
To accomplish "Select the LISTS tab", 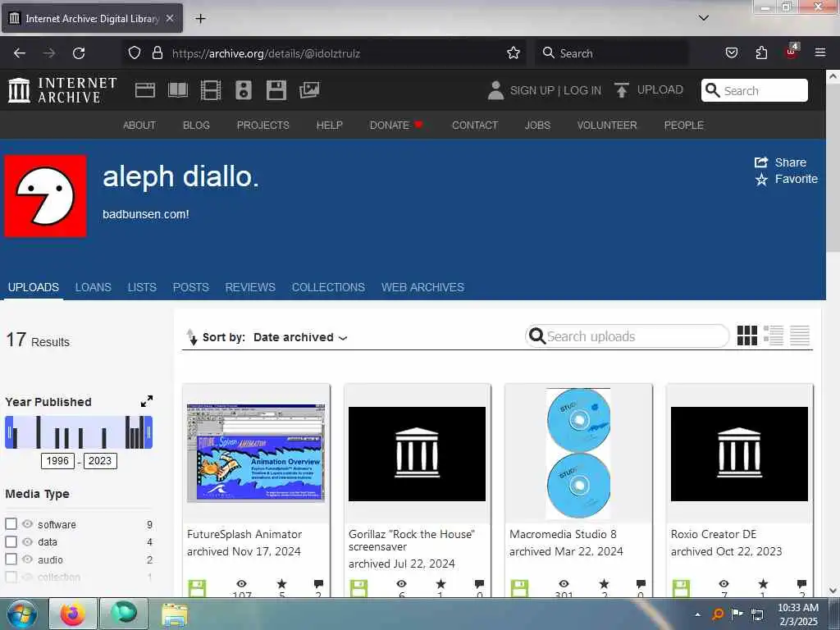I will click(x=142, y=287).
